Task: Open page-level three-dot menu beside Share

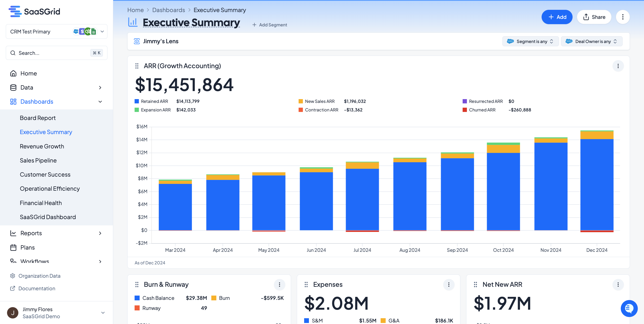Action: click(623, 17)
